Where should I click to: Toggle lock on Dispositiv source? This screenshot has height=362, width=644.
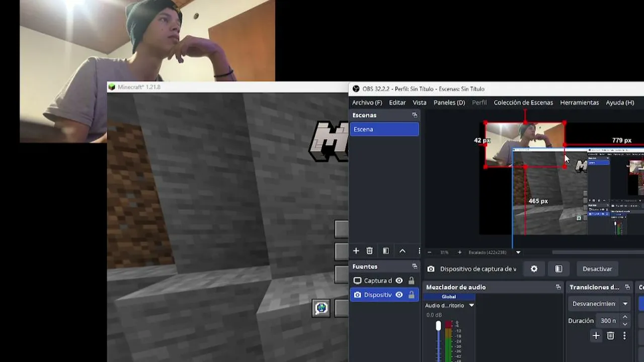411,295
